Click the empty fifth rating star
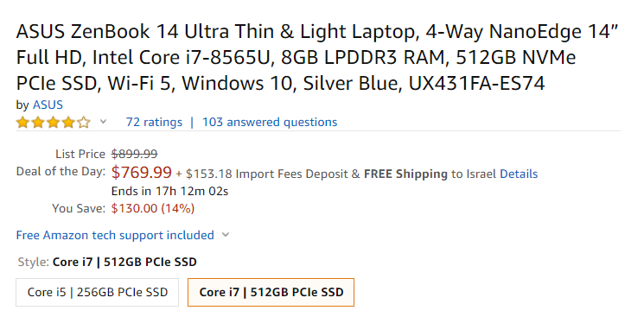 click(84, 123)
